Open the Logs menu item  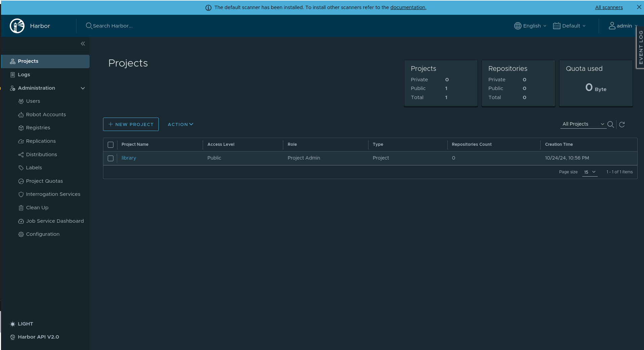tap(24, 75)
